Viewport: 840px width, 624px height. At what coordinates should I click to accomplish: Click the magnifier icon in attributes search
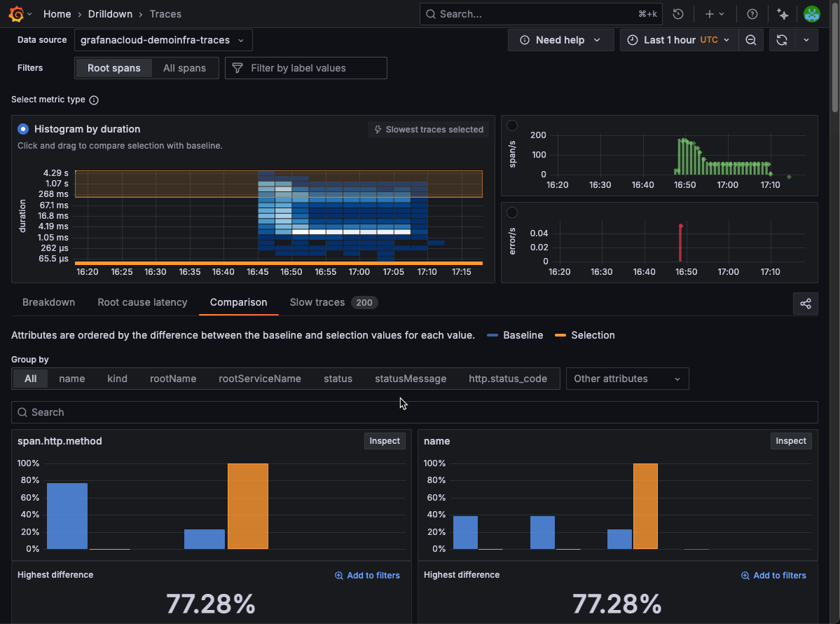22,412
